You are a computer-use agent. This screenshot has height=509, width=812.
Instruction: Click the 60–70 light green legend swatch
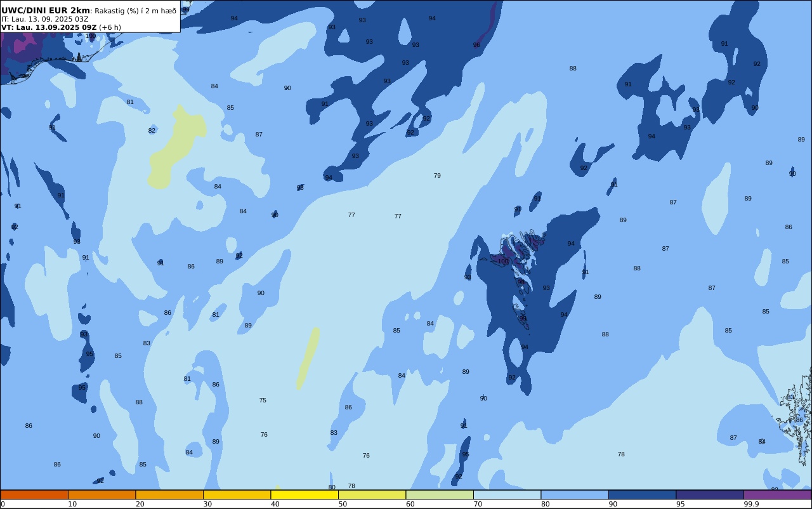click(440, 494)
